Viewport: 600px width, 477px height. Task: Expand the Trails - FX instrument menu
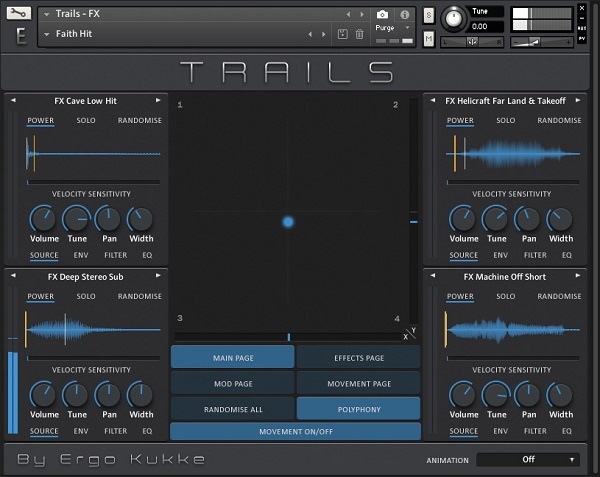[x=47, y=15]
